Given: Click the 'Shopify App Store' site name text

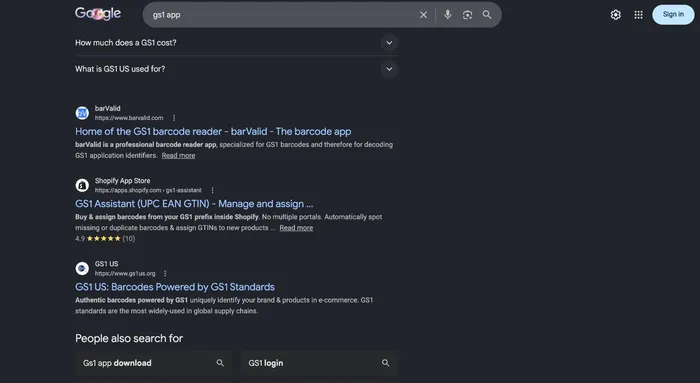Looking at the screenshot, I should click(x=122, y=181).
